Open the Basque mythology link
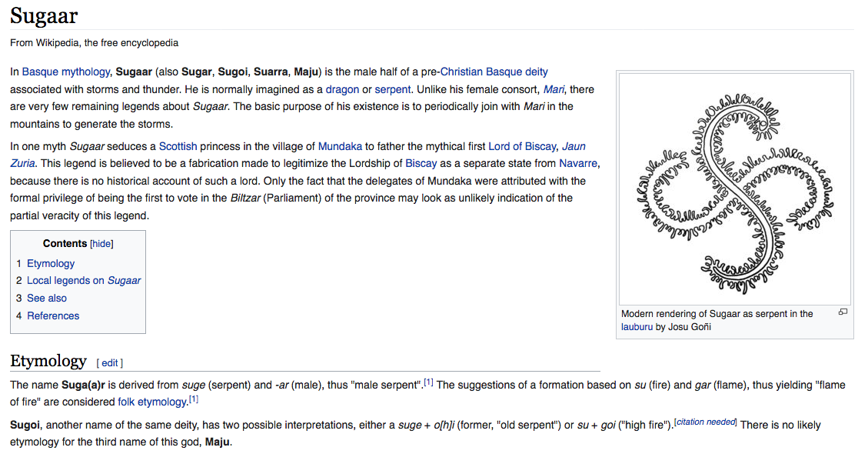The height and width of the screenshot is (454, 868). pos(65,72)
